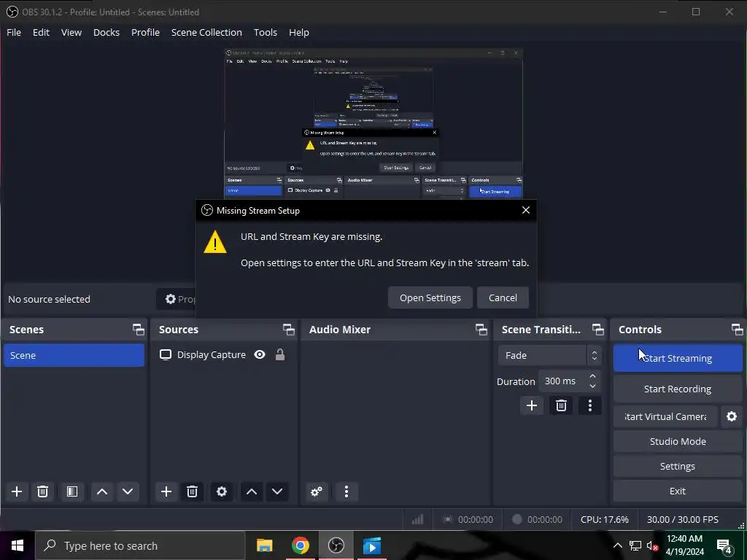Open Google Chrome from taskbar
Screen dimensions: 747x560
300,545
